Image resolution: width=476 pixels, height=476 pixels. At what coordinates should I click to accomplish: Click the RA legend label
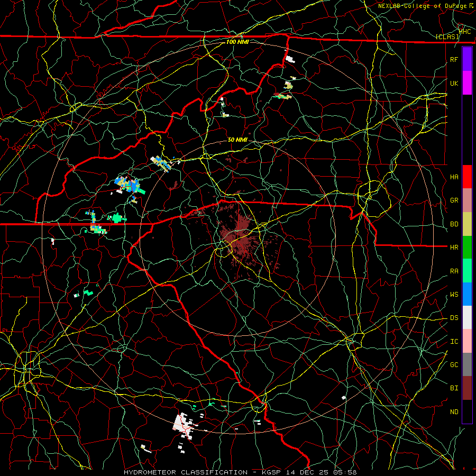454,271
